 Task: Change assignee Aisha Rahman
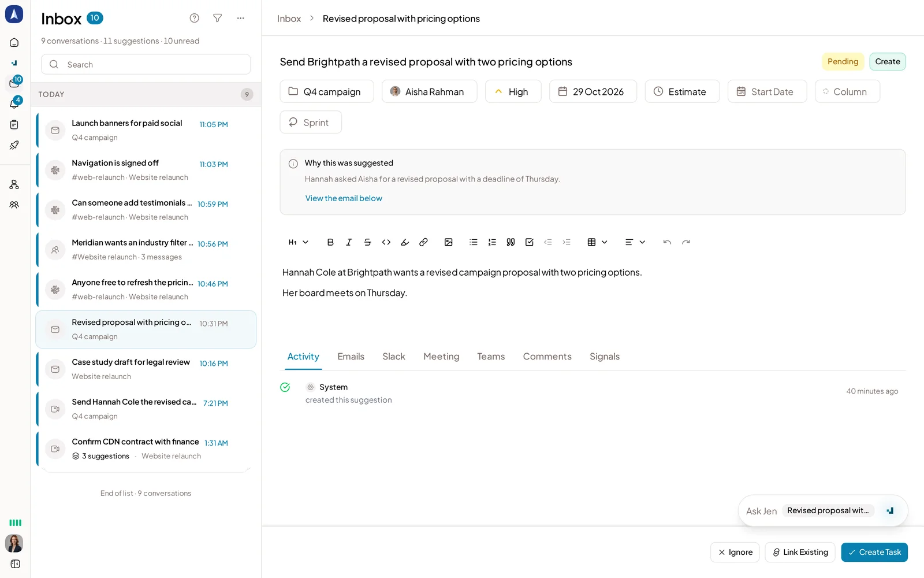[430, 91]
